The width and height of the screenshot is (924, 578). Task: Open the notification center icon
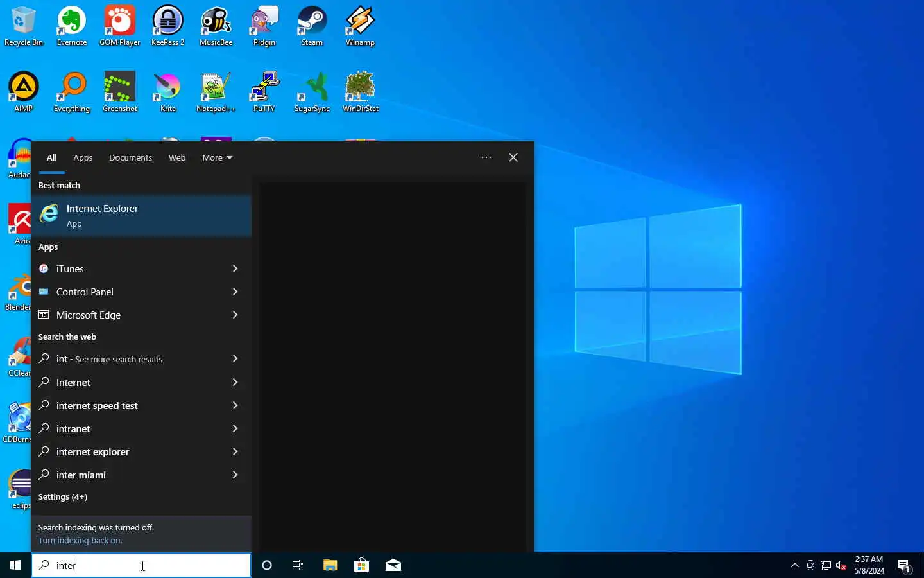click(904, 566)
